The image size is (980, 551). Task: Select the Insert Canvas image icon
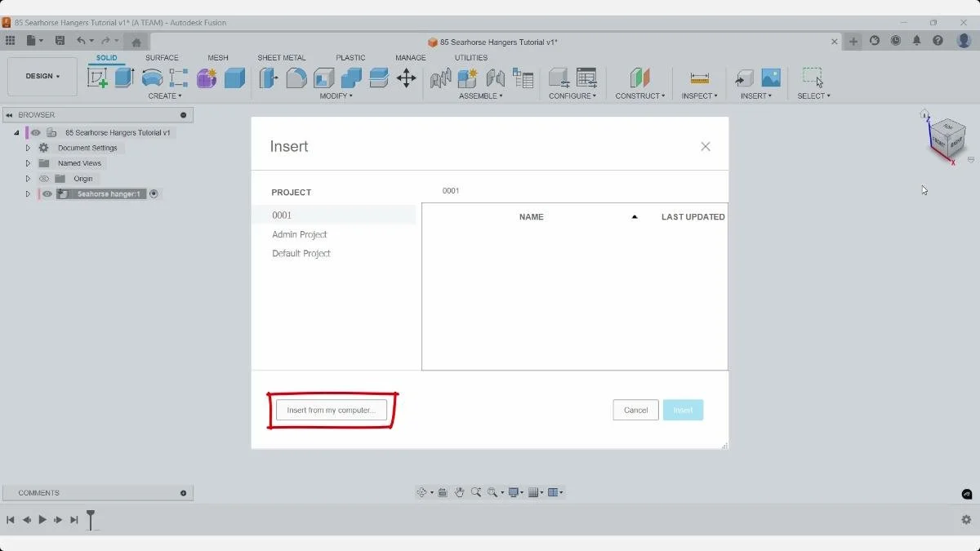pyautogui.click(x=771, y=78)
